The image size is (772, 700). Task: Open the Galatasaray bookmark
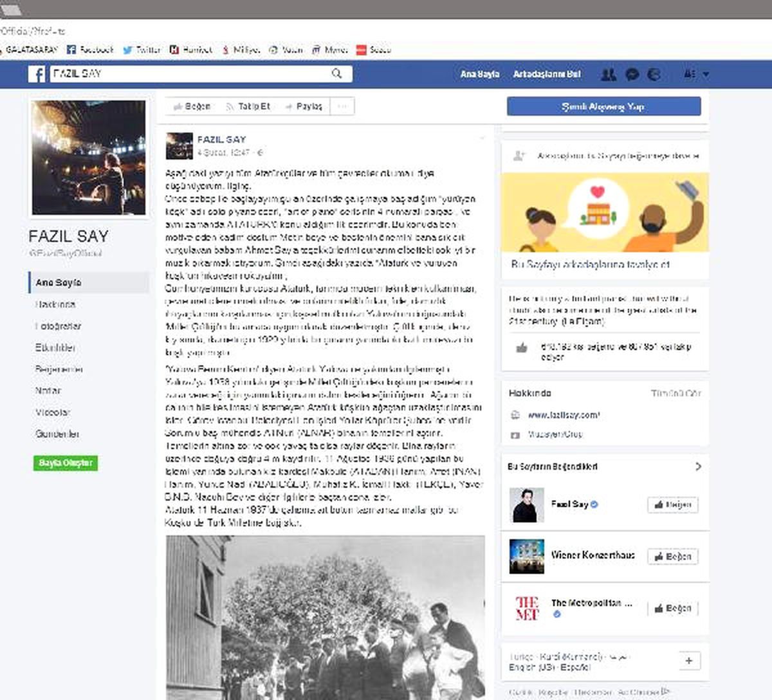pos(30,50)
